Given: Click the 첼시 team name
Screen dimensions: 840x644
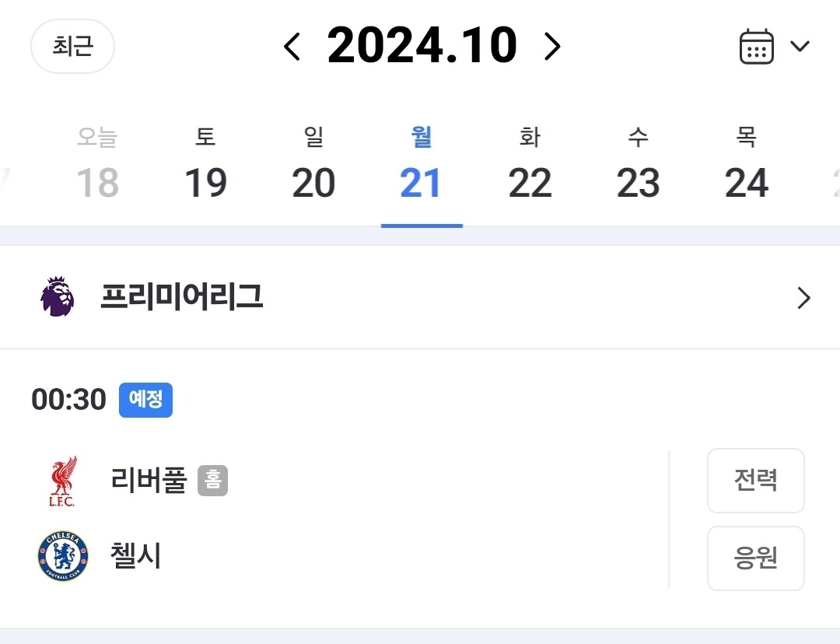Looking at the screenshot, I should click(137, 557).
